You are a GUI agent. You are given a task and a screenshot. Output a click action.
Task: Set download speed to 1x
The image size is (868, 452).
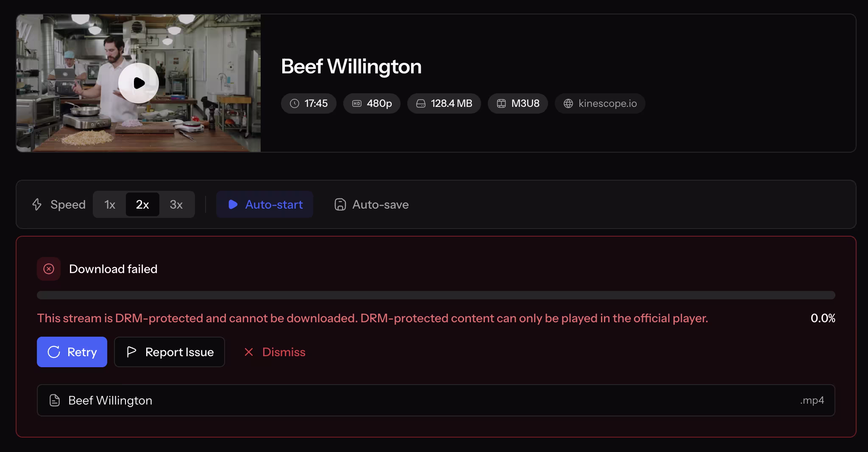pyautogui.click(x=110, y=204)
